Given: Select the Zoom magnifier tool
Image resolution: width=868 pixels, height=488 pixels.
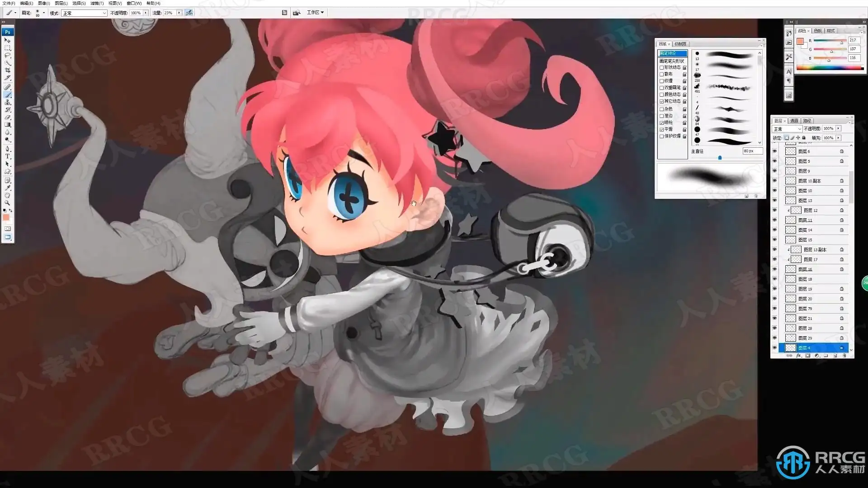Looking at the screenshot, I should click(7, 203).
